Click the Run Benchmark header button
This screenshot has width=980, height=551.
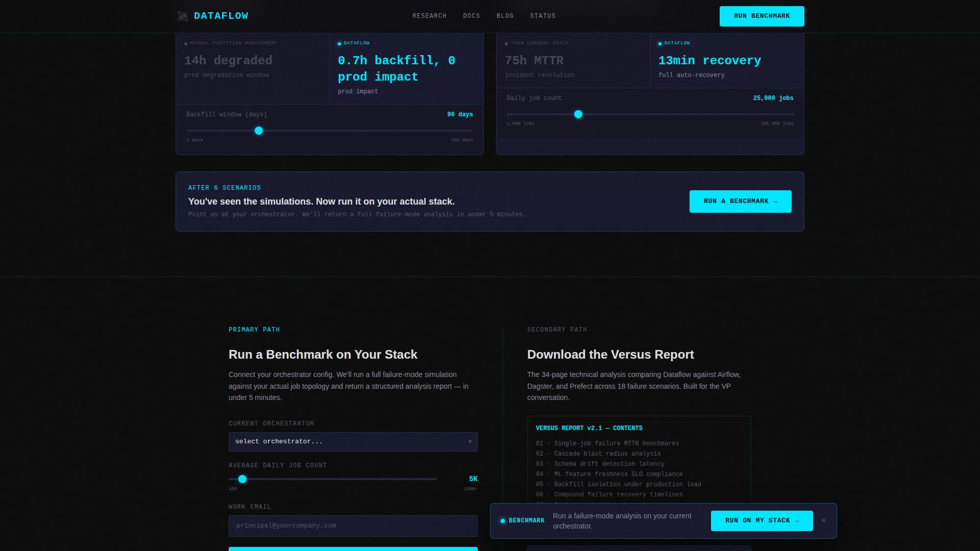(762, 16)
